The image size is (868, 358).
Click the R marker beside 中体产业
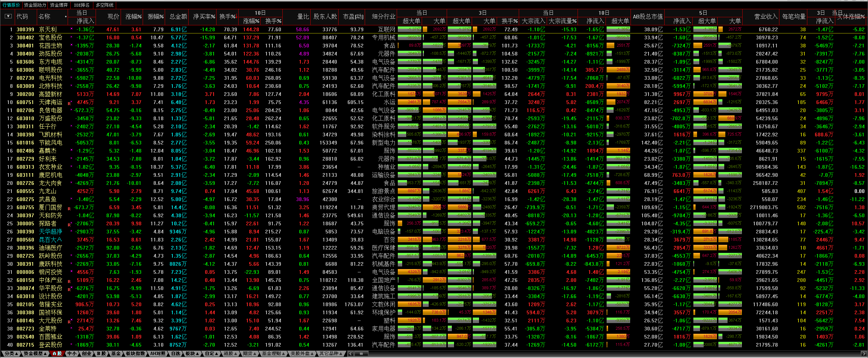pyautogui.click(x=69, y=281)
